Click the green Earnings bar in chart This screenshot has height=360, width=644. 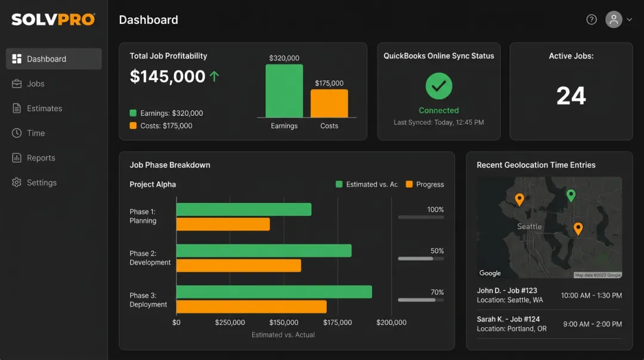pos(284,91)
